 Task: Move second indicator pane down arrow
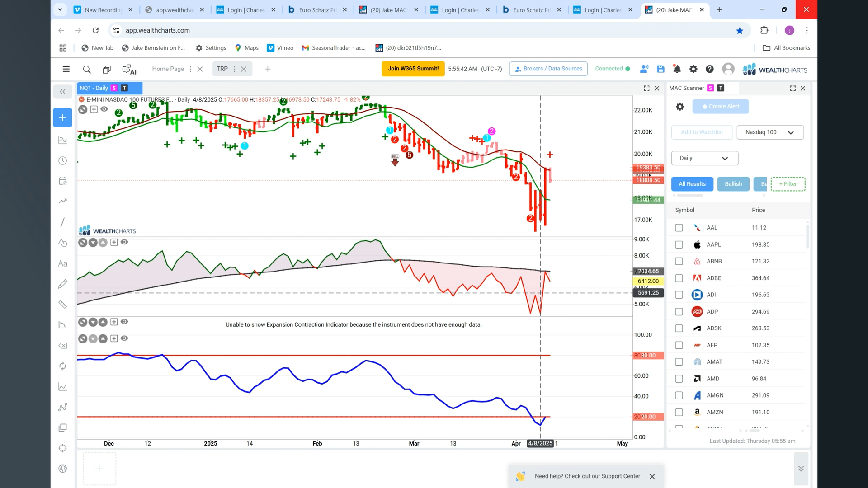tap(93, 243)
